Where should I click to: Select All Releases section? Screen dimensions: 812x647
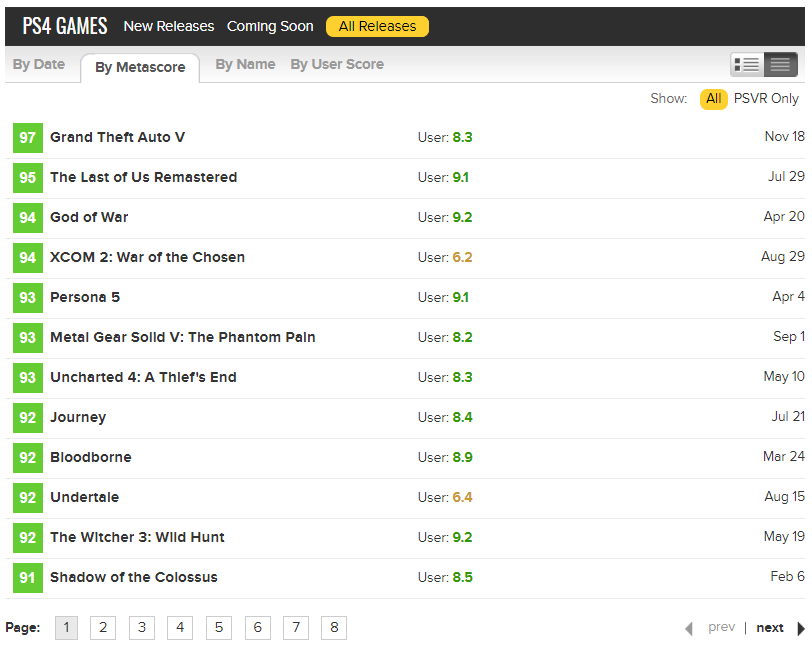[378, 26]
